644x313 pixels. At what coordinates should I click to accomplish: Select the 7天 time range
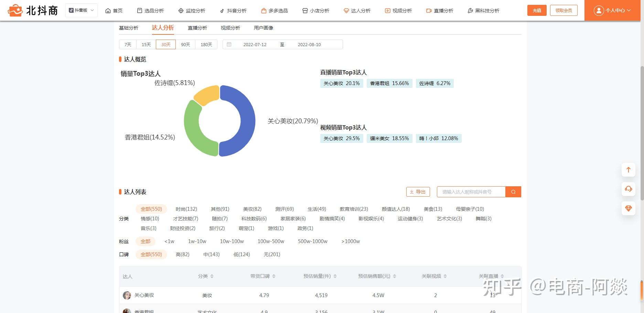click(x=128, y=44)
